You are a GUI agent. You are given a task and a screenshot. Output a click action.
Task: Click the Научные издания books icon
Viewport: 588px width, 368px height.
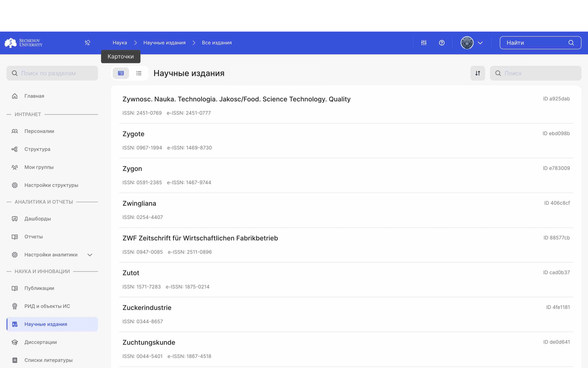click(x=15, y=324)
